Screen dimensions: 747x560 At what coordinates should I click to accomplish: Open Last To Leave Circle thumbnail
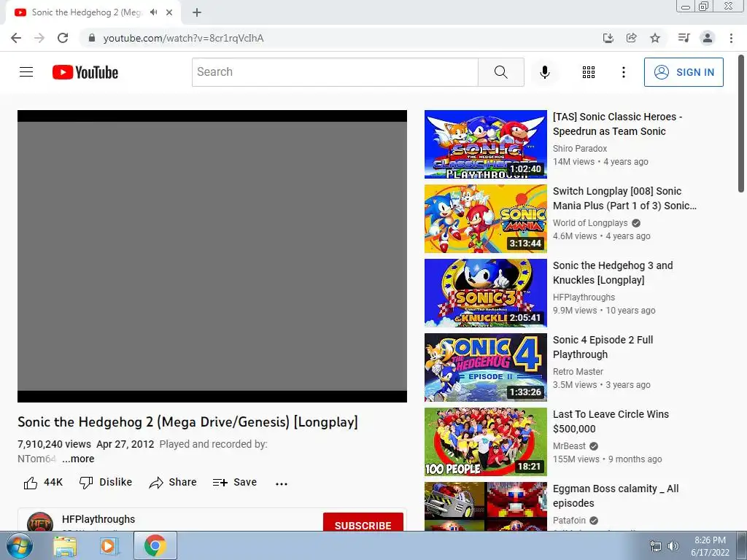tap(485, 441)
